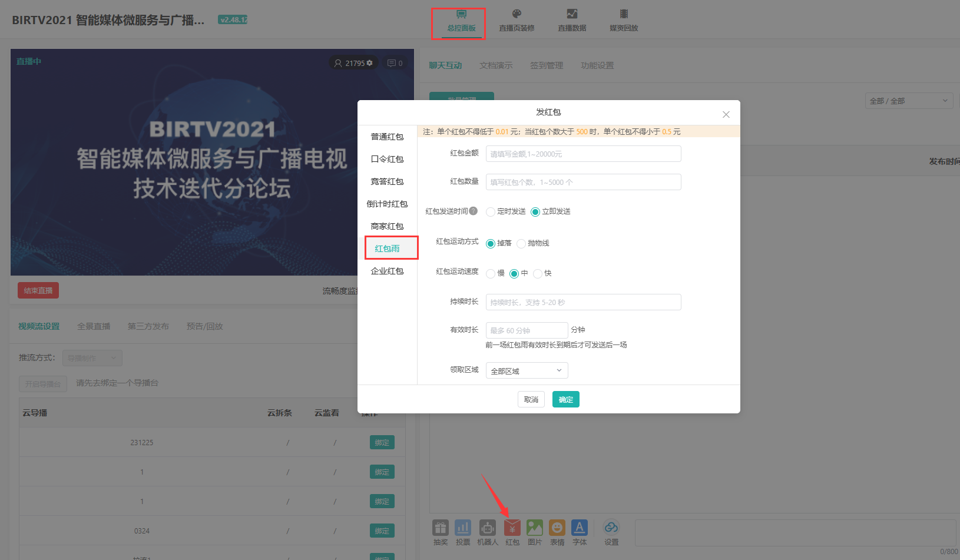Click the chat message text box
960x560 pixels.
pyautogui.click(x=797, y=533)
